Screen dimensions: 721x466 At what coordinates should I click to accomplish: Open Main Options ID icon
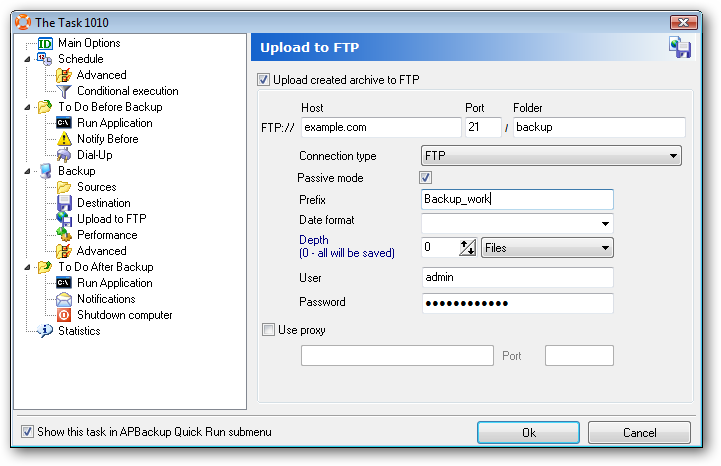coord(45,44)
